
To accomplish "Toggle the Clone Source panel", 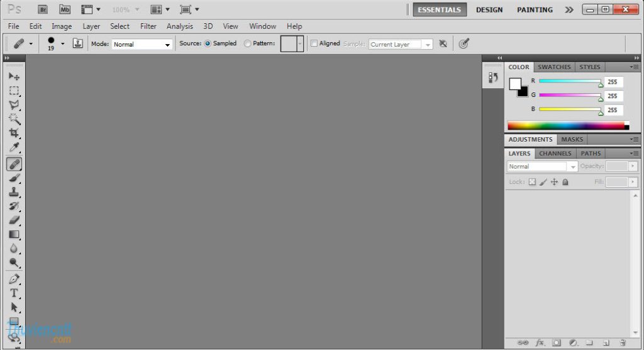I will 77,43.
